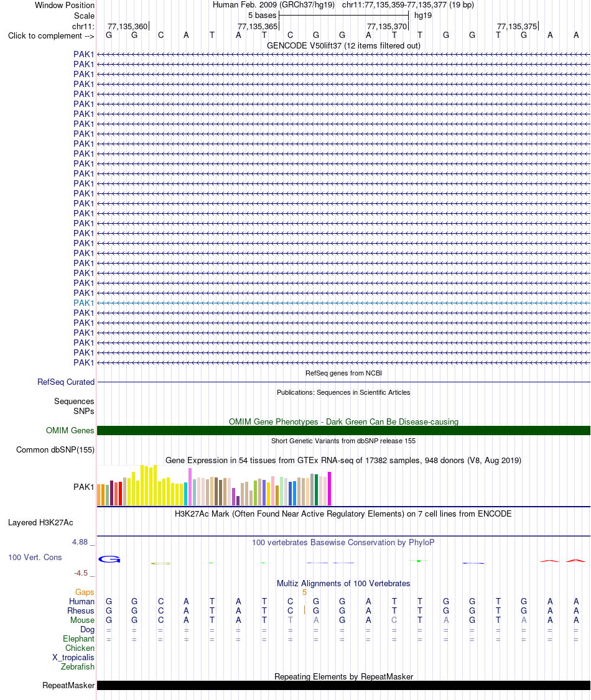This screenshot has height=700, width=591.
Task: Select the Elephant species label
Action: coord(78,639)
